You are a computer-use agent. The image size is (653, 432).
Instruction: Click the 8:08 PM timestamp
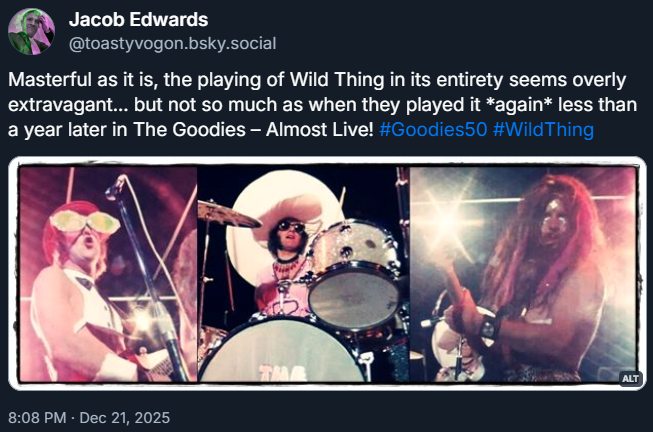coord(37,413)
